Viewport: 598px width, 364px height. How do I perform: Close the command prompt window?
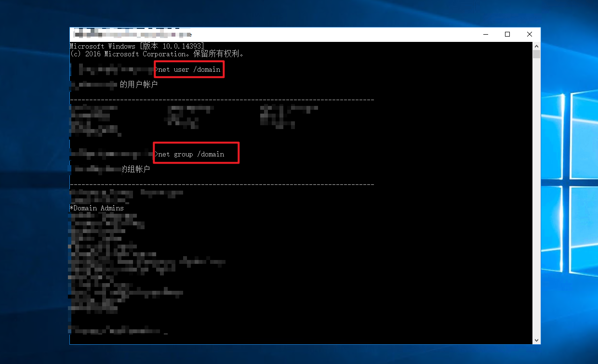530,34
